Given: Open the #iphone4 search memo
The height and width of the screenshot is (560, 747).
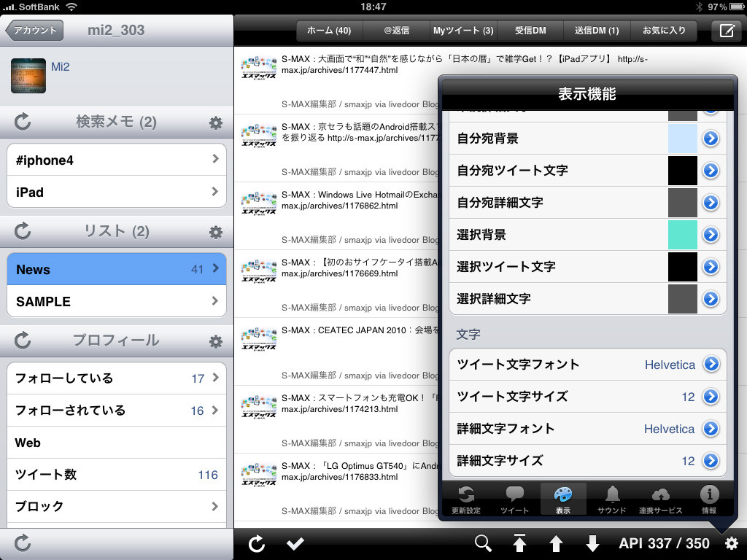Looking at the screenshot, I should tap(117, 160).
